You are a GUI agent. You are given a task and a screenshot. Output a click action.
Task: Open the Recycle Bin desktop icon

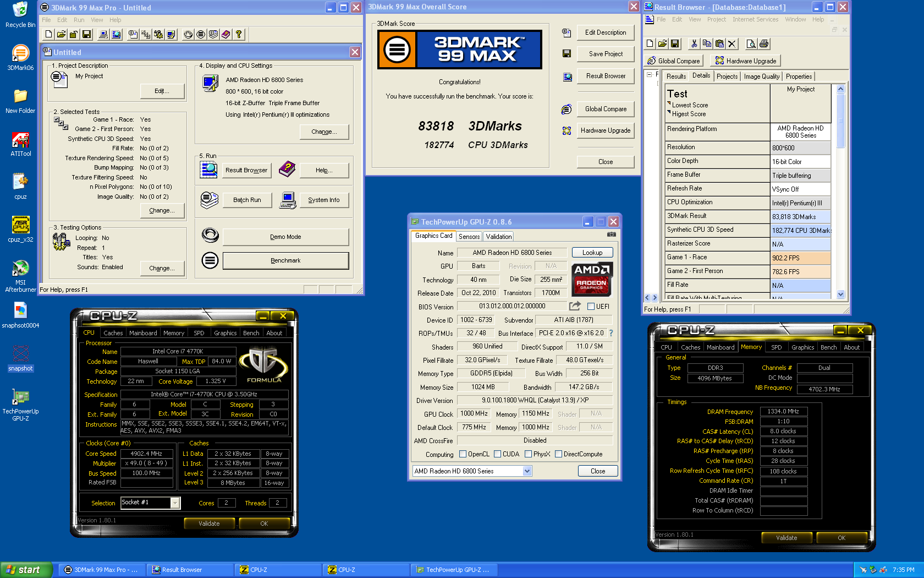pyautogui.click(x=20, y=14)
